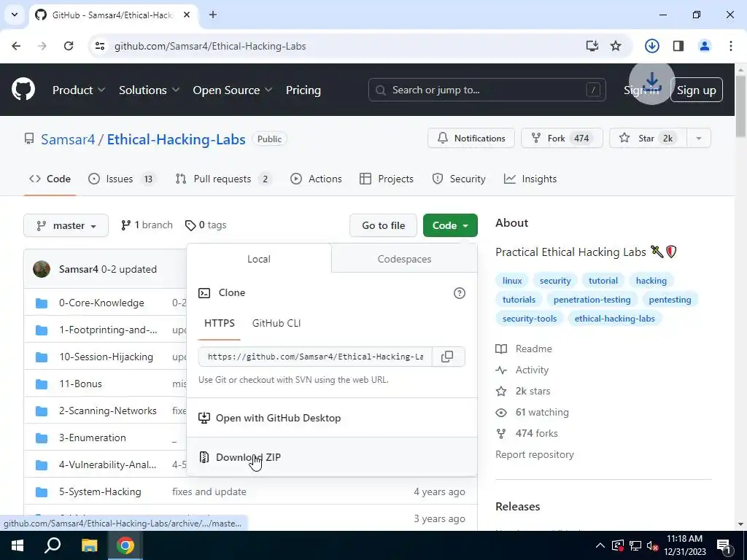Screen dimensions: 747x560
Task: Select GitHub CLI clone option
Action: 276,323
